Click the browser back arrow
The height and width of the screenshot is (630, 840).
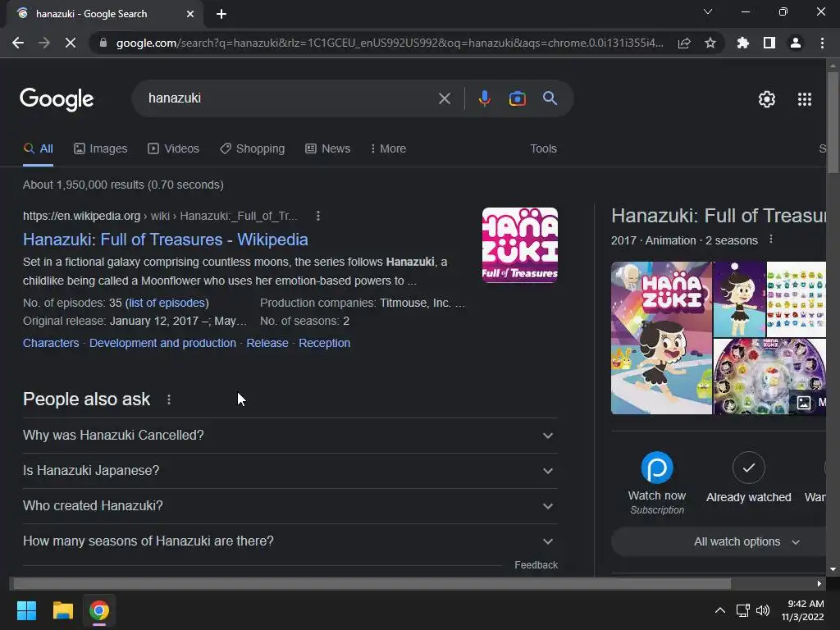pyautogui.click(x=18, y=43)
